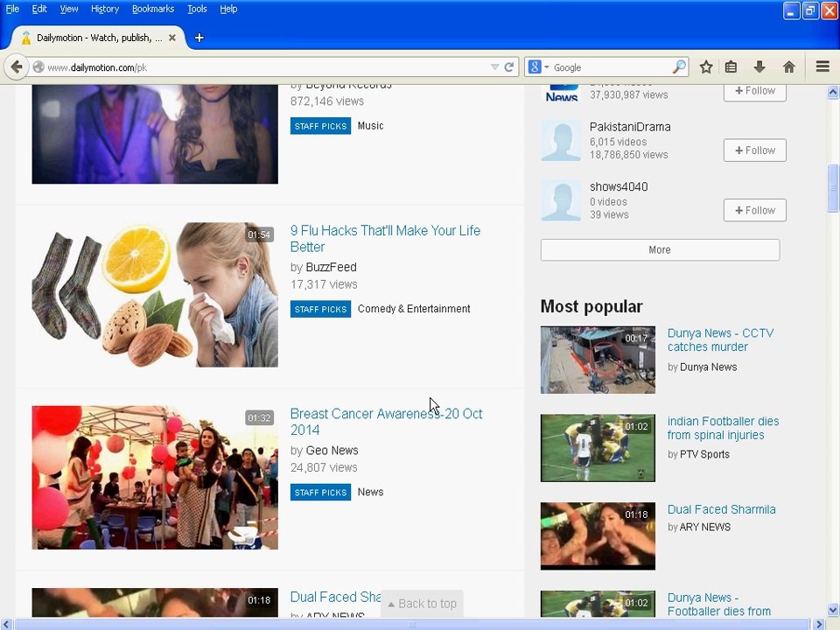
Task: Open the URL history dropdown arrow
Action: (494, 67)
